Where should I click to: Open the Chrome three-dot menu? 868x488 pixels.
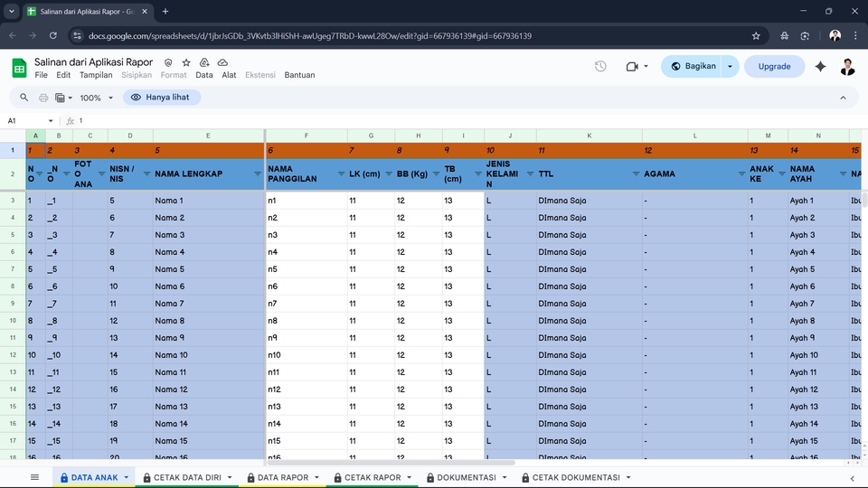[x=855, y=36]
